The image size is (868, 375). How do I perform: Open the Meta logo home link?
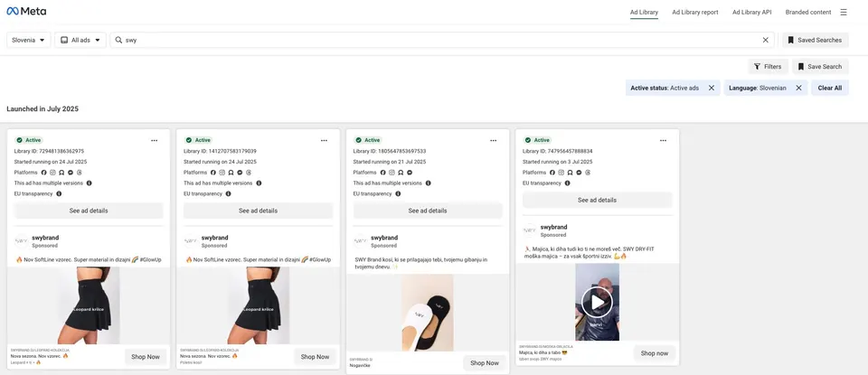click(26, 12)
